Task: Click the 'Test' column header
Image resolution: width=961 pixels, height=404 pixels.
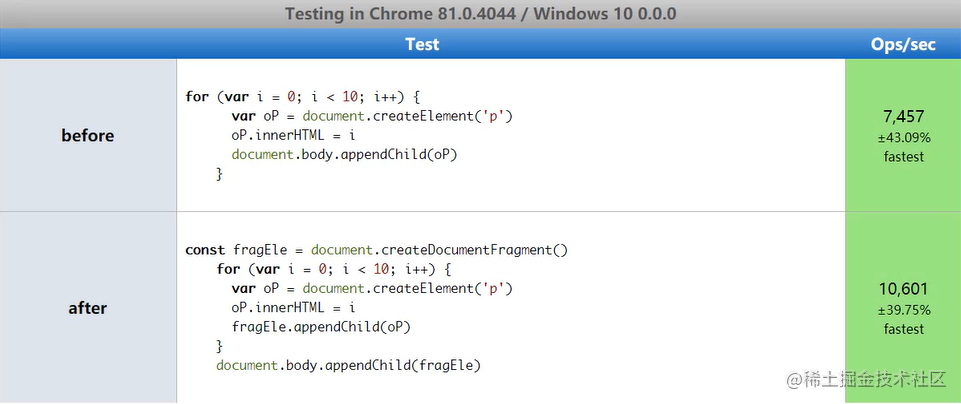Action: pos(422,44)
